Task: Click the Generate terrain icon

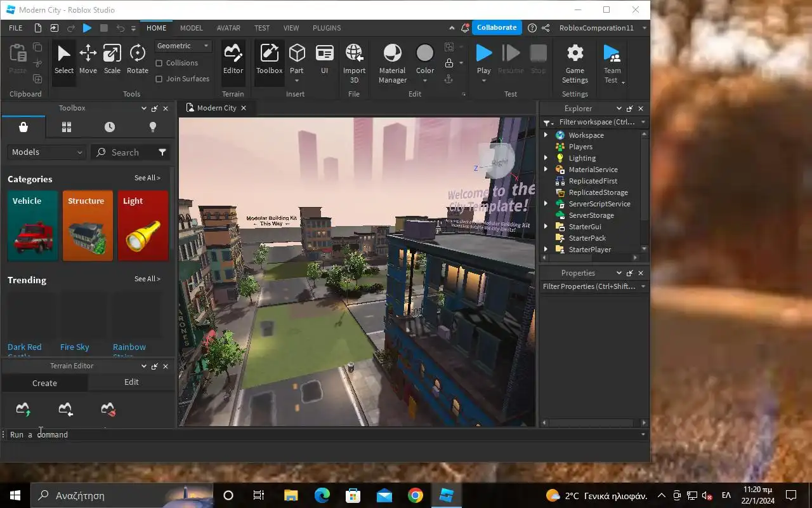Action: coord(23,410)
